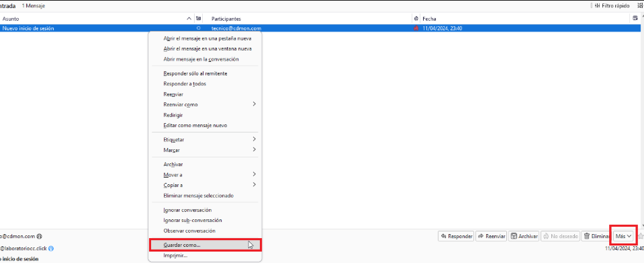Expand the 'Copiar a' submenu
This screenshot has height=263, width=644.
pyautogui.click(x=205, y=185)
